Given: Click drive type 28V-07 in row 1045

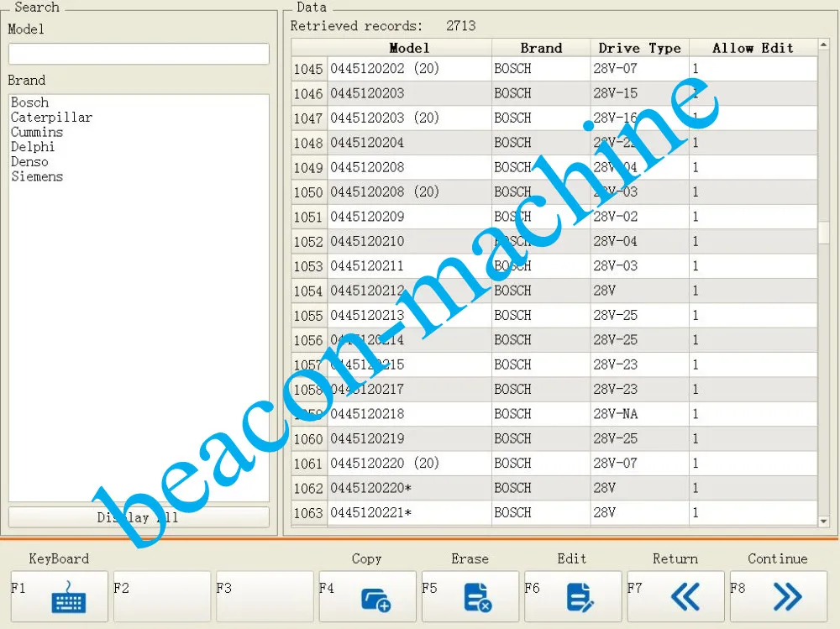Looking at the screenshot, I should (639, 69).
